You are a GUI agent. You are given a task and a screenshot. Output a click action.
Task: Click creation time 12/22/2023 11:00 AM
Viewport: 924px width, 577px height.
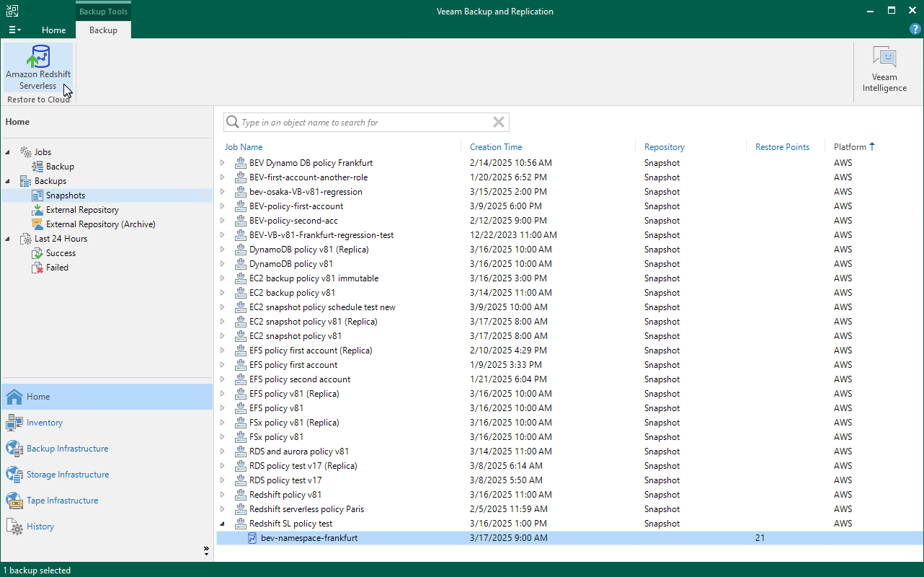point(513,235)
